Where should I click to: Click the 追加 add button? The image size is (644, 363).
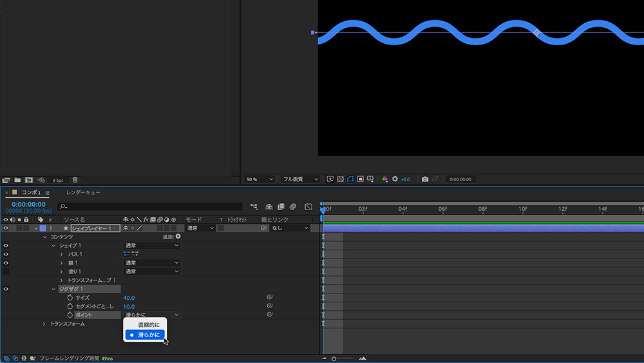(x=178, y=237)
